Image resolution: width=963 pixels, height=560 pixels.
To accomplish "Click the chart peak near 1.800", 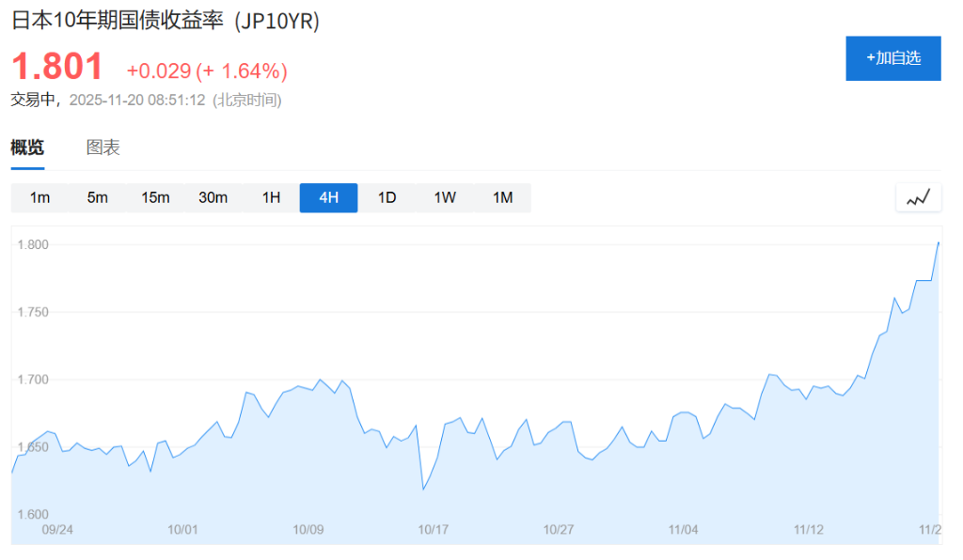I will [x=939, y=244].
